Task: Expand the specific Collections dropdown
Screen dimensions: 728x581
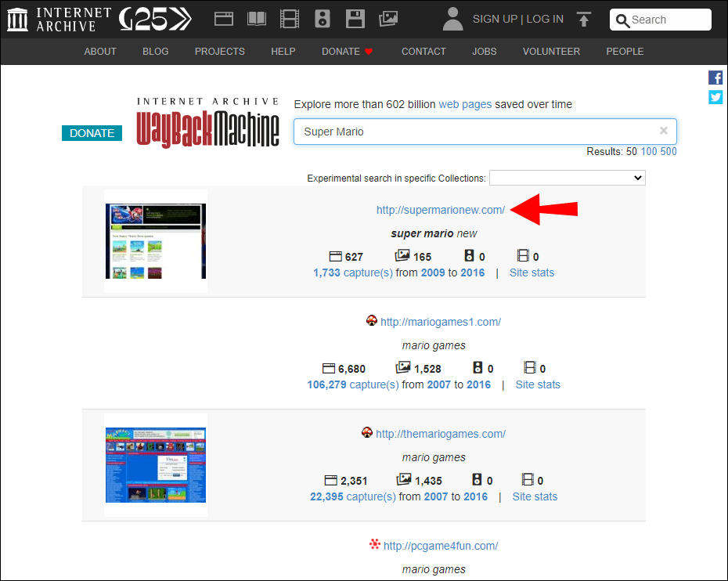Action: [568, 178]
